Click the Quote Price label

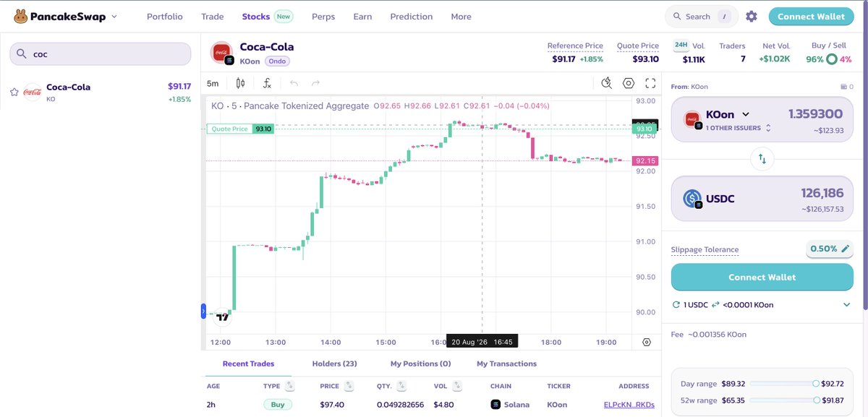tap(638, 46)
